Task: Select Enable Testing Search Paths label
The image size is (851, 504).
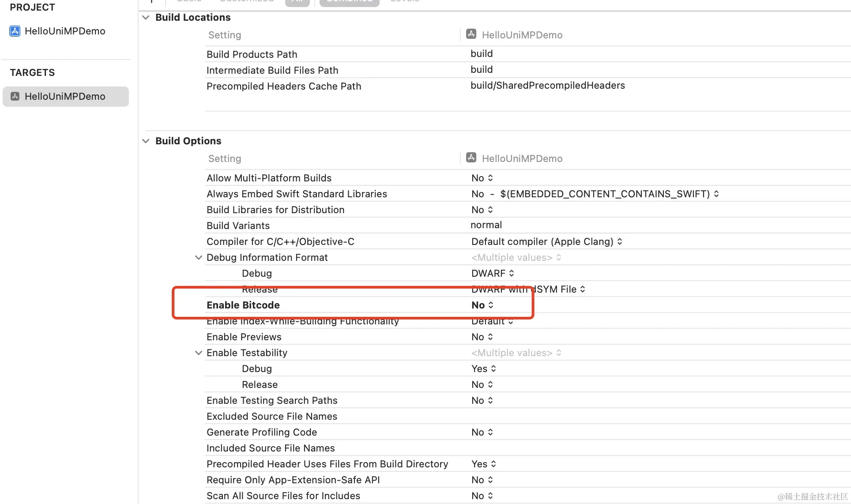Action: [272, 400]
